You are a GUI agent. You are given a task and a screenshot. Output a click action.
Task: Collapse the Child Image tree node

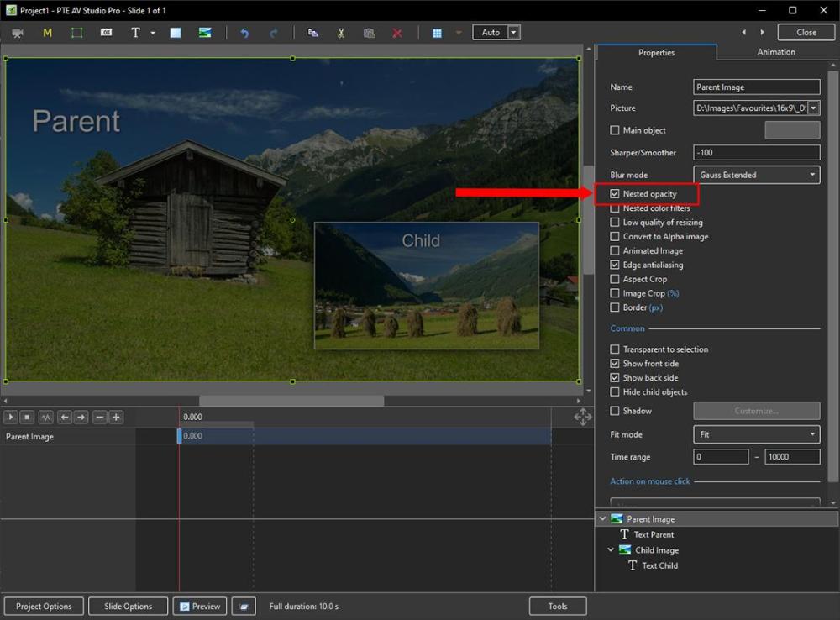(x=612, y=550)
